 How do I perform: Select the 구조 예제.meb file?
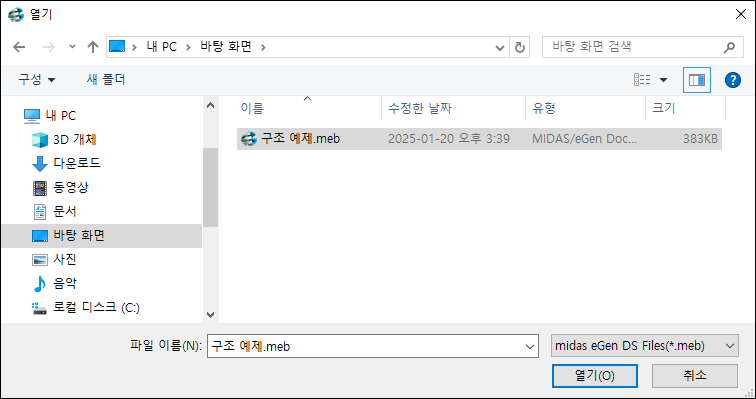point(479,139)
